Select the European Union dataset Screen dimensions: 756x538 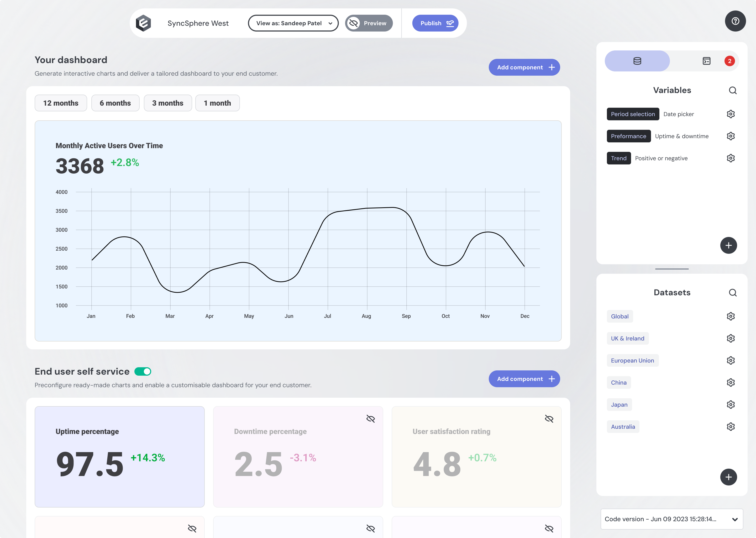[x=633, y=360]
